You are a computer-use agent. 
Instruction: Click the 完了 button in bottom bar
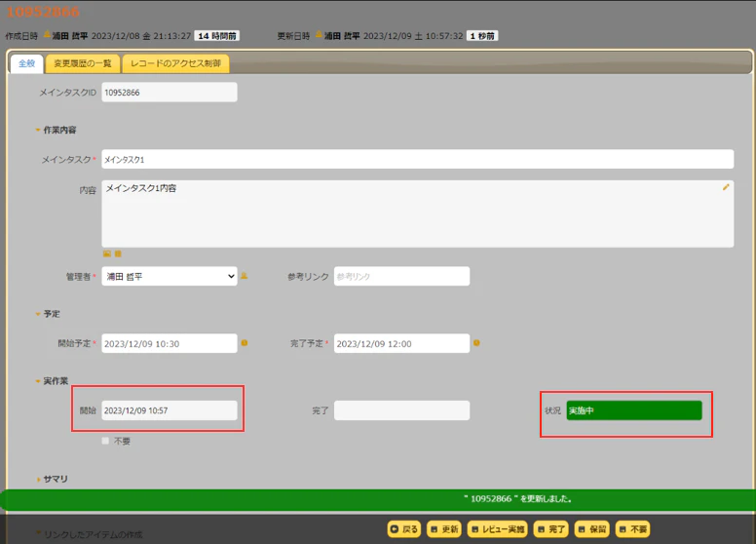(551, 529)
